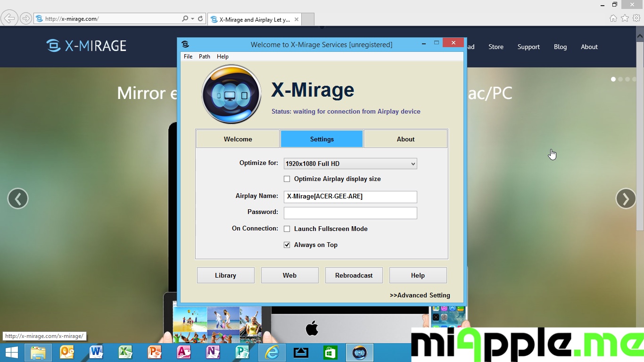Image resolution: width=644 pixels, height=362 pixels.
Task: Open the browser favorites star icon
Action: tap(625, 18)
